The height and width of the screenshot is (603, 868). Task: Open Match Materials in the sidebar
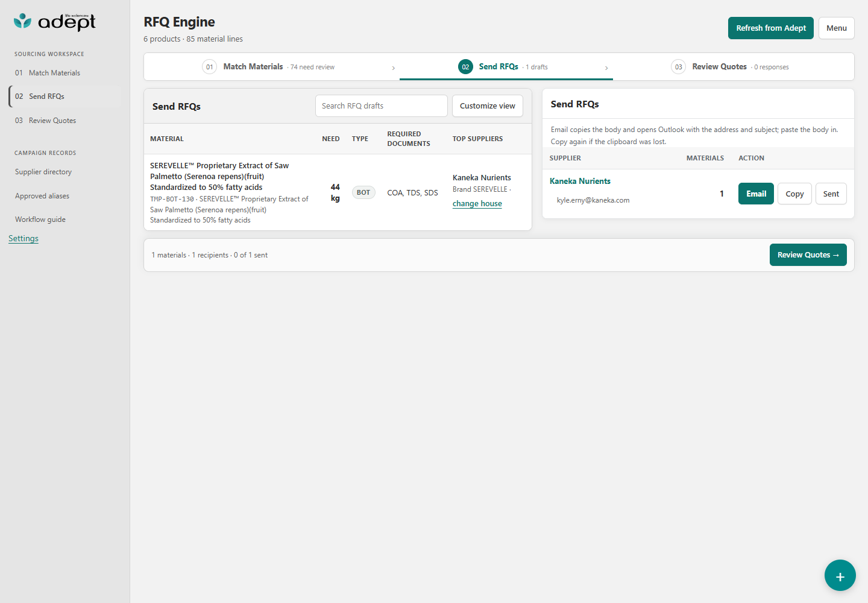pyautogui.click(x=64, y=73)
